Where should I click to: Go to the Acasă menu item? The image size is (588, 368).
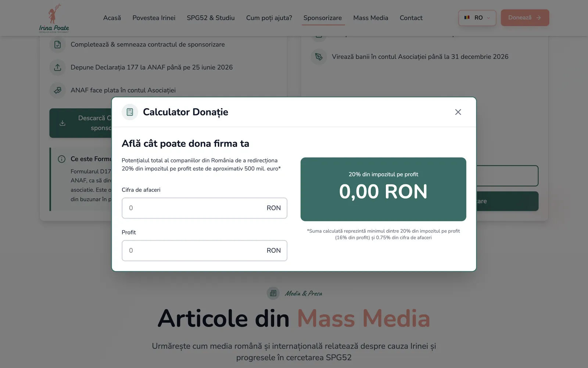[x=112, y=18]
